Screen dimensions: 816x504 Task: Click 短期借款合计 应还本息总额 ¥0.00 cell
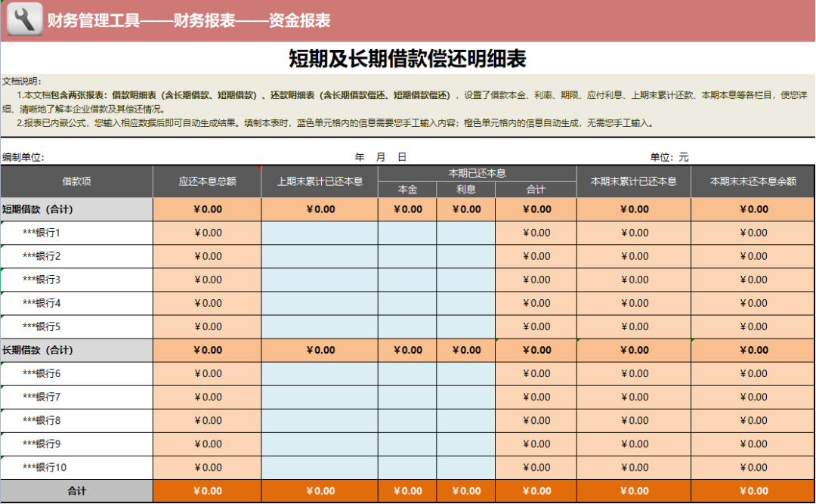pyautogui.click(x=207, y=209)
